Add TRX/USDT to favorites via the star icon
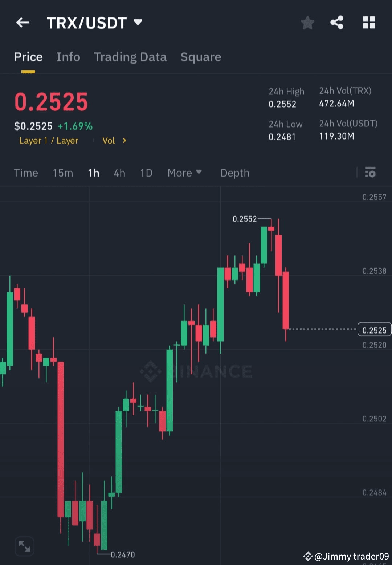Screen dimensions: 392x565 tap(307, 23)
